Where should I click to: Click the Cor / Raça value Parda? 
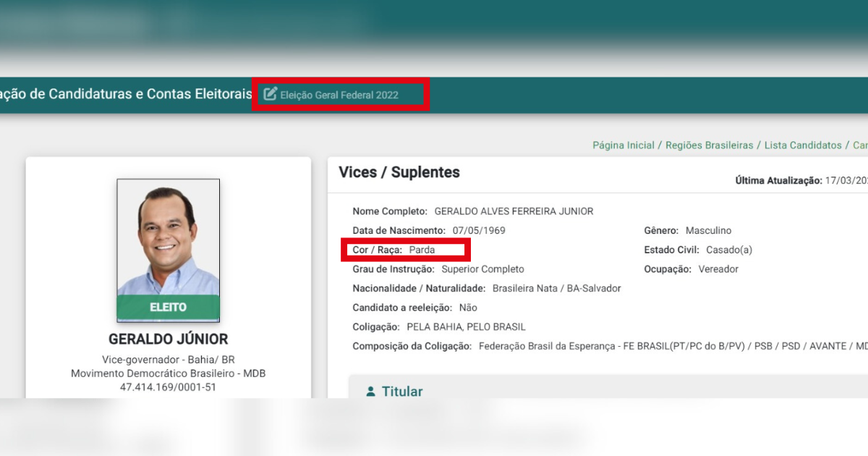(x=422, y=250)
